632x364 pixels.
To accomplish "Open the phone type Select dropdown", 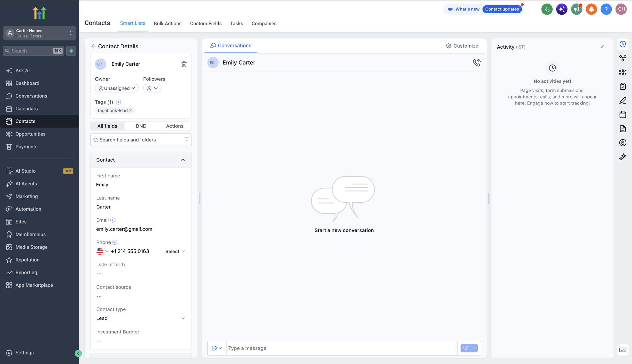I will point(175,251).
